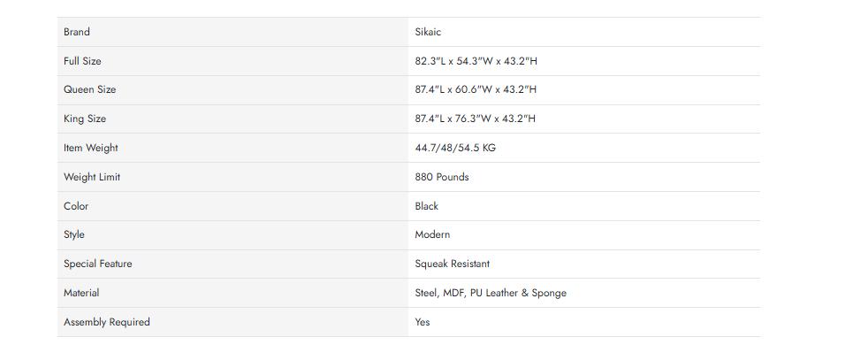The width and height of the screenshot is (868, 360).
Task: Click the Brand row label
Action: (77, 32)
